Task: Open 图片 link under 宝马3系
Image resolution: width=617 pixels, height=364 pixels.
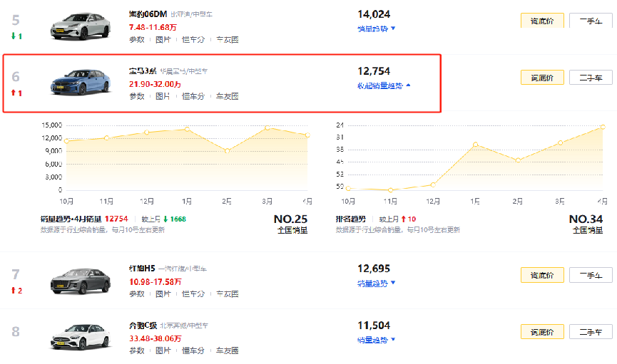Action: (x=163, y=96)
